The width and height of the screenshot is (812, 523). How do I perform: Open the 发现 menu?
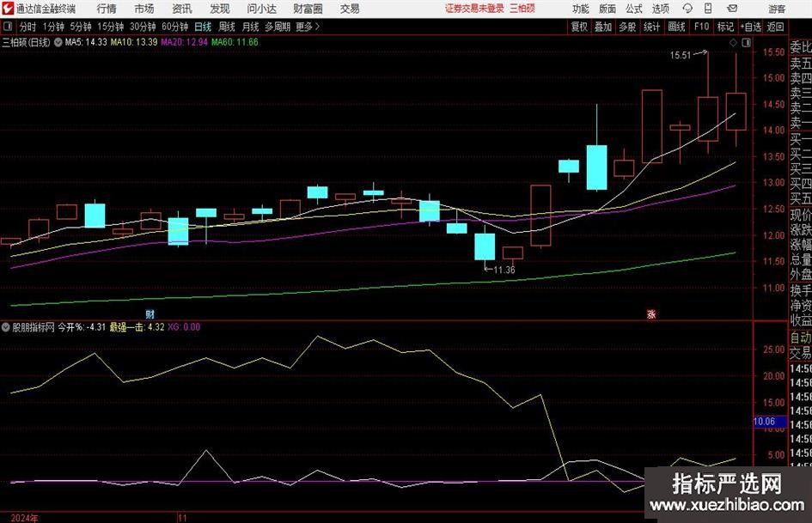click(220, 9)
